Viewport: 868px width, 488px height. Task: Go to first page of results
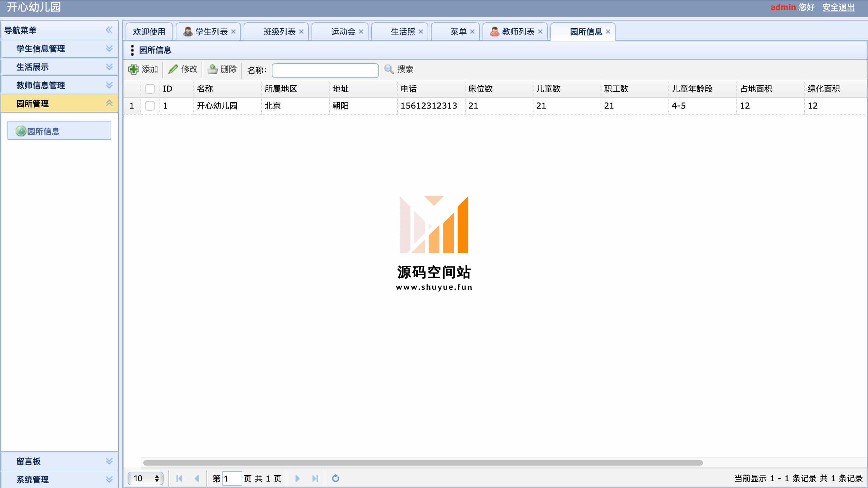(x=179, y=478)
